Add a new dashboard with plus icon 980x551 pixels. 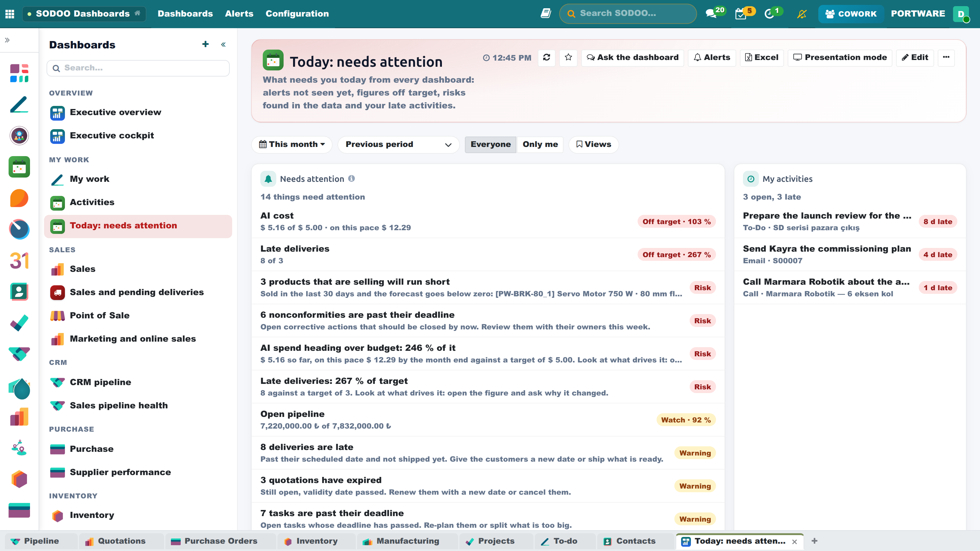pos(205,44)
